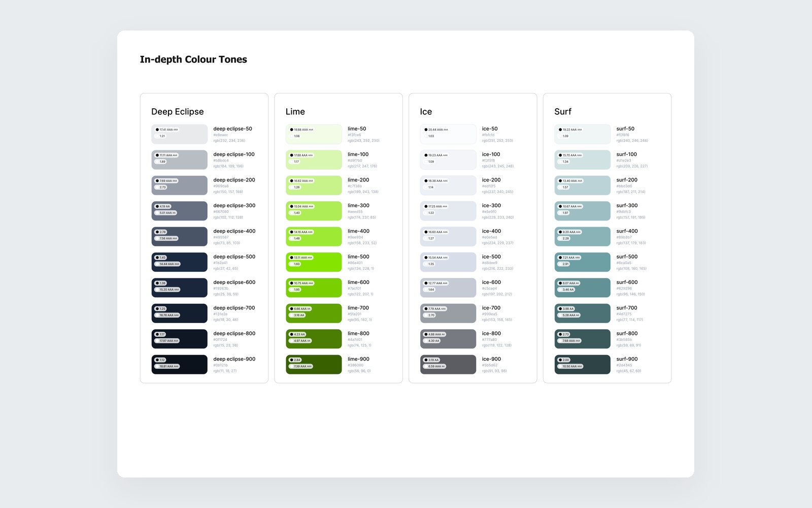
Task: Click the deep eclipse-900 swatch
Action: (179, 364)
